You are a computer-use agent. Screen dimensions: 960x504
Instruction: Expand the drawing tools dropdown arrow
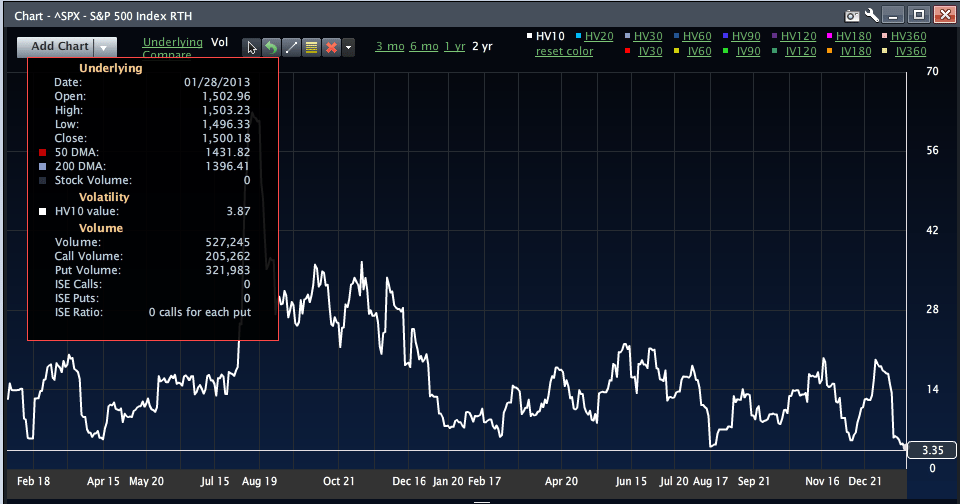pyautogui.click(x=348, y=47)
